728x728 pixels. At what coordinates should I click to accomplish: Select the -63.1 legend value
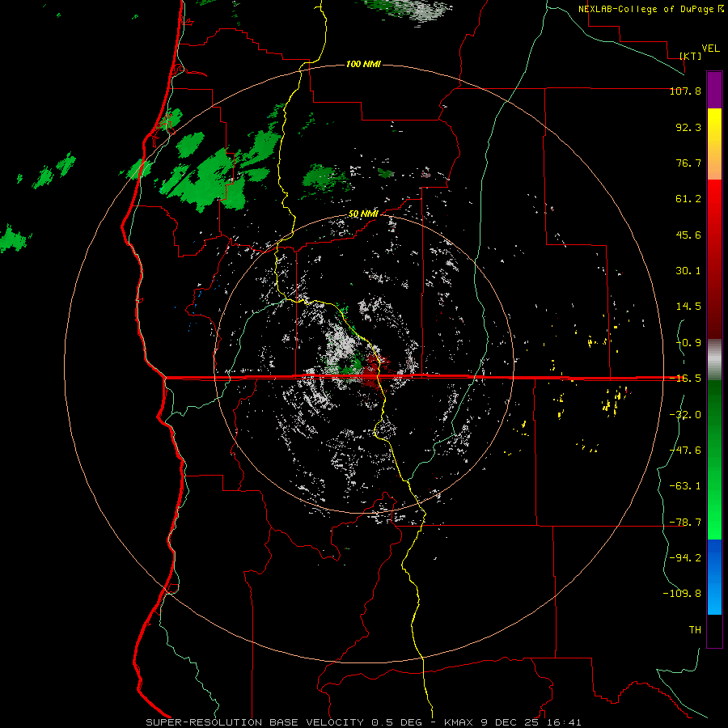tap(685, 486)
